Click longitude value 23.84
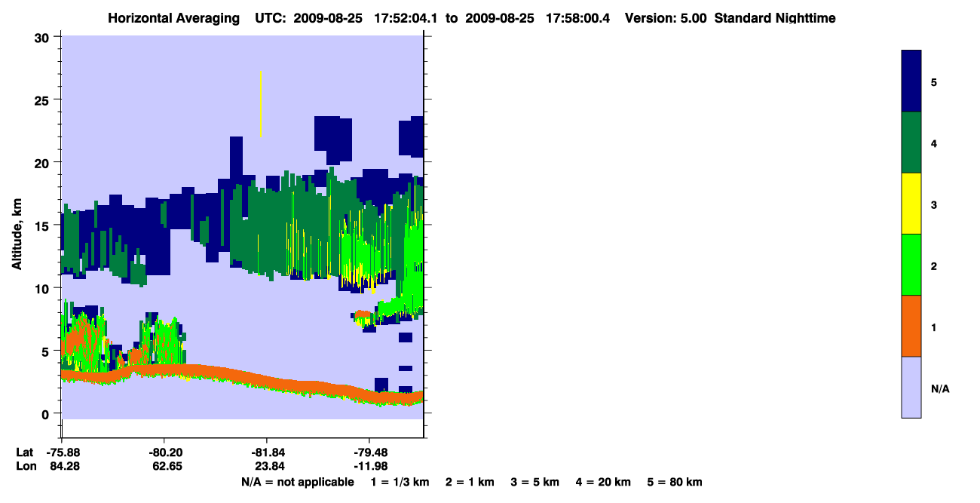The width and height of the screenshot is (980, 503). (x=269, y=466)
